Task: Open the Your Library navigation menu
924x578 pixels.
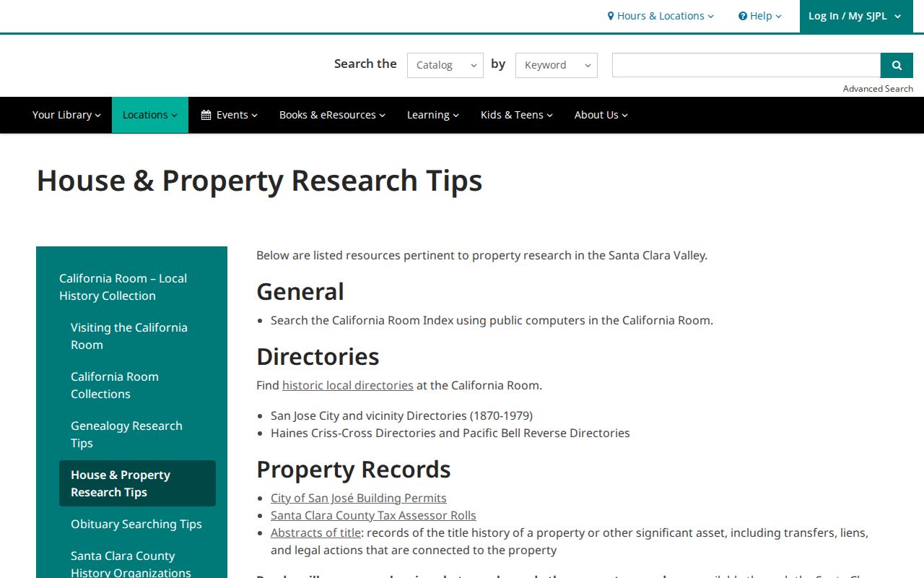Action: click(x=66, y=115)
